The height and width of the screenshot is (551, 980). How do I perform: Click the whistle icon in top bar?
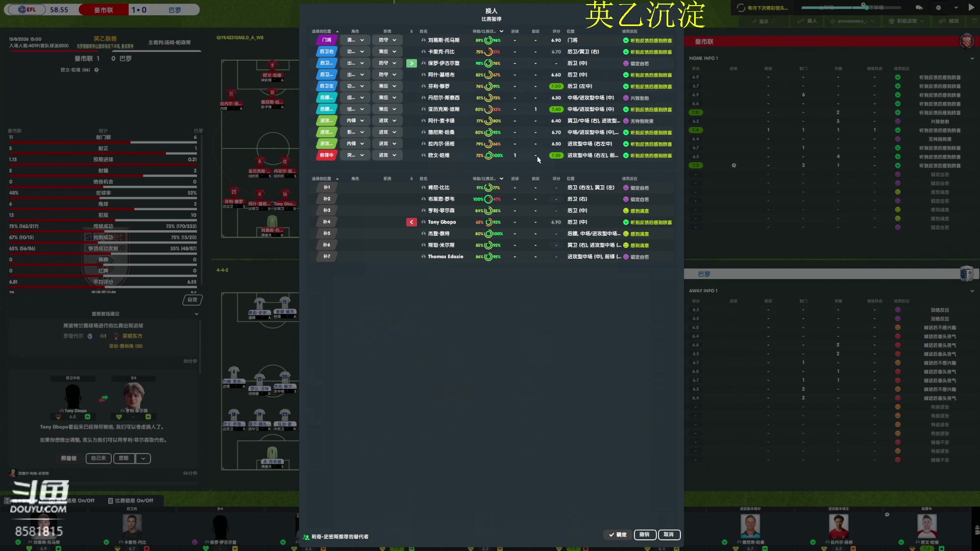919,8
